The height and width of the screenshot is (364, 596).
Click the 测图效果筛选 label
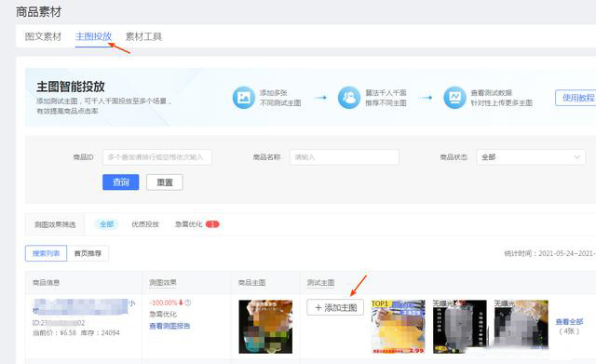click(55, 224)
